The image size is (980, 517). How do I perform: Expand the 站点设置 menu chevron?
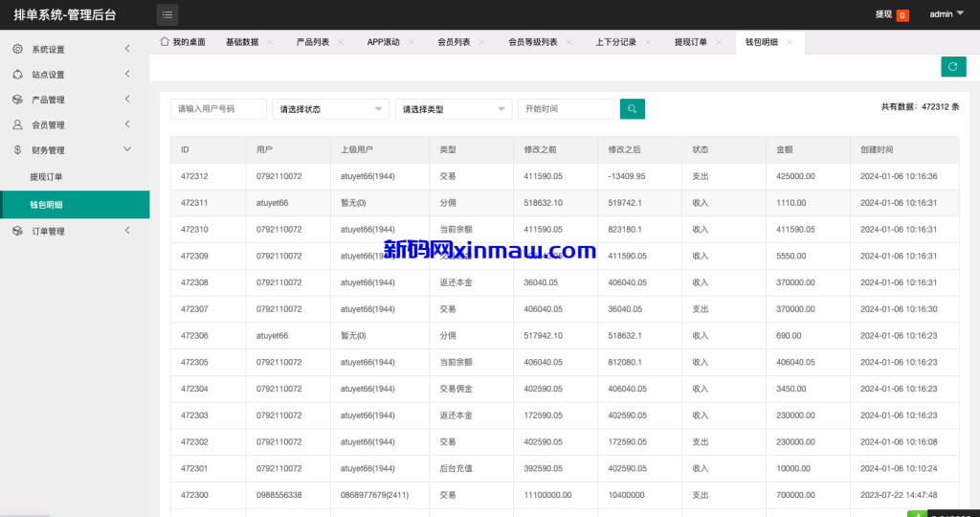[x=127, y=74]
